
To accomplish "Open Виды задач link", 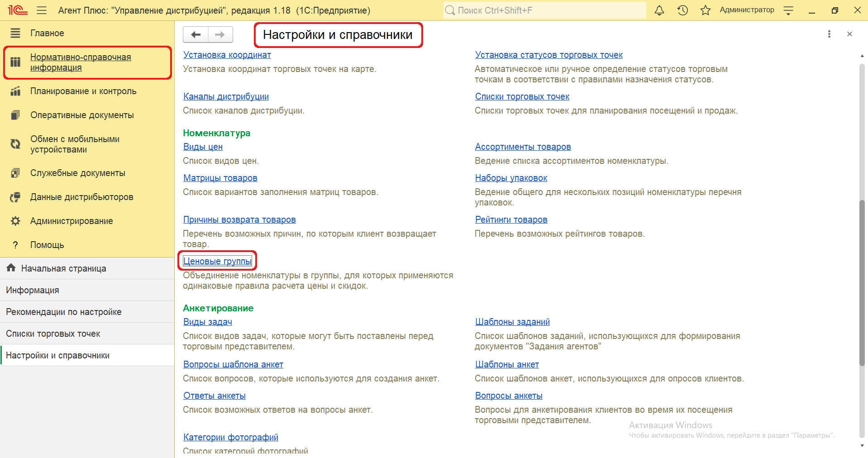I will pyautogui.click(x=208, y=322).
